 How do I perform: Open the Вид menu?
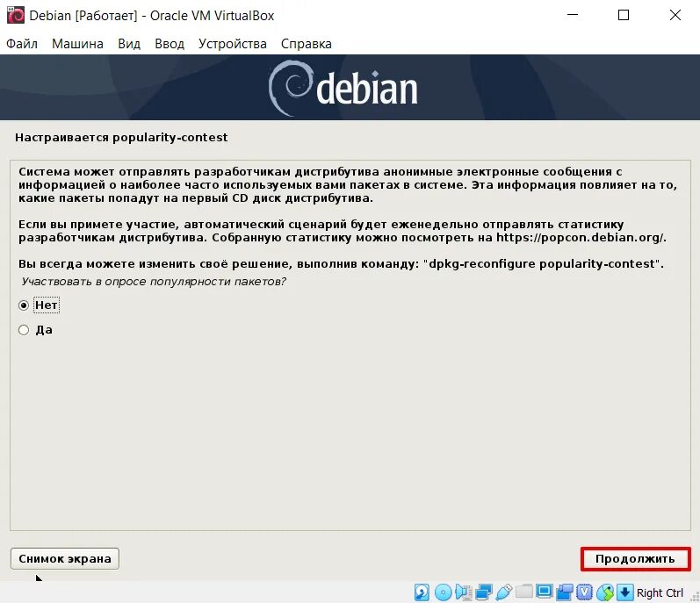(129, 44)
